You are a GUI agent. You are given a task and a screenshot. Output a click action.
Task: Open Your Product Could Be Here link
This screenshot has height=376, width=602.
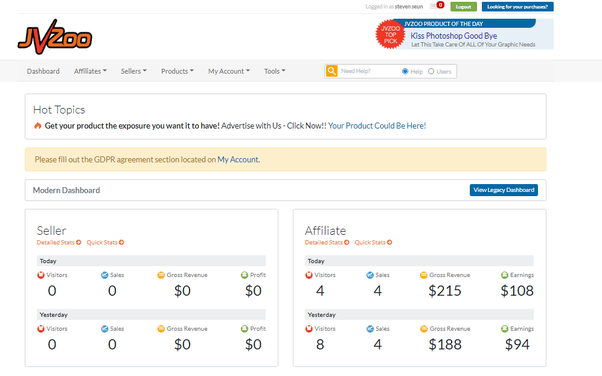tap(377, 126)
